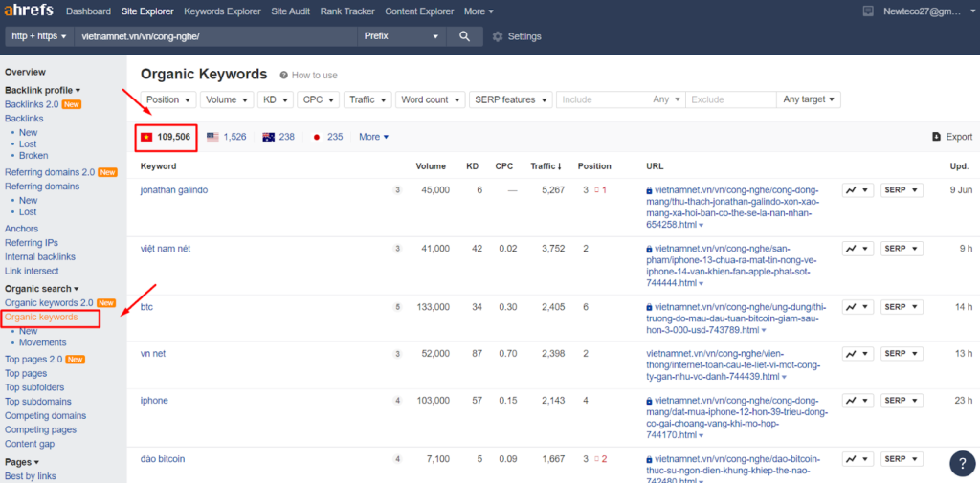The width and height of the screenshot is (980, 483).
Task: Open Referring domains 2.0 in sidebar
Action: [x=49, y=172]
